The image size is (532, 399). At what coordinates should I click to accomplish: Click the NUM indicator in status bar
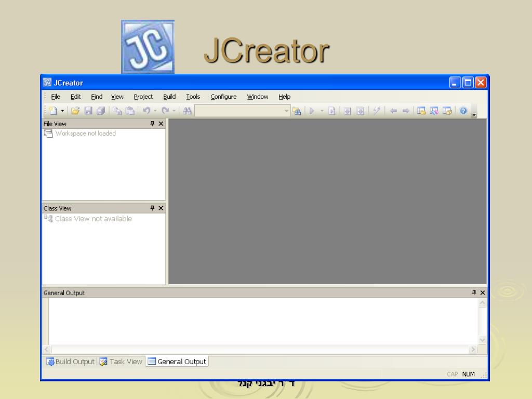click(x=468, y=374)
